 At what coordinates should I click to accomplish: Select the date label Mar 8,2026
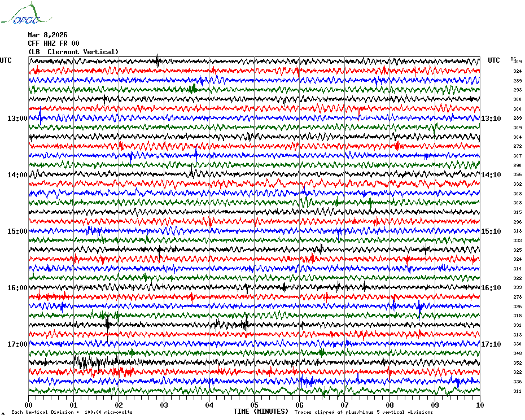(47, 35)
